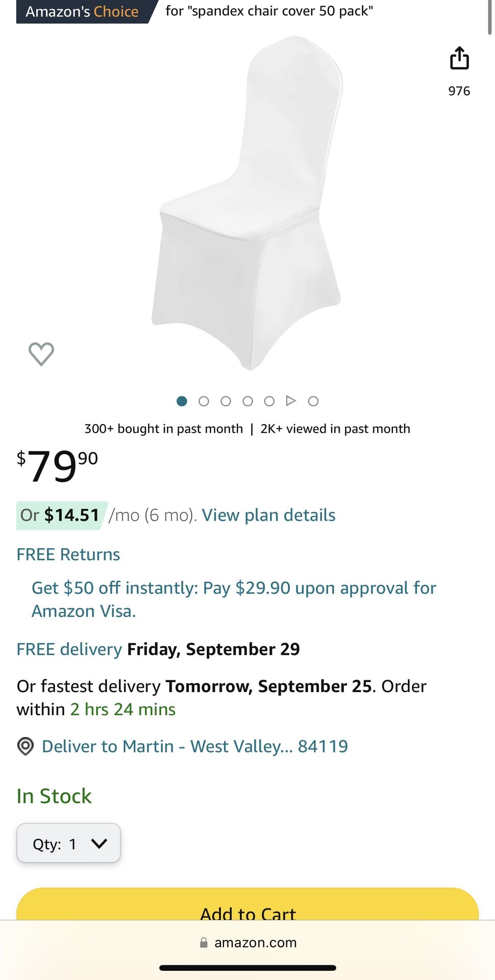Open View plan details link
The width and height of the screenshot is (495, 980).
point(268,515)
